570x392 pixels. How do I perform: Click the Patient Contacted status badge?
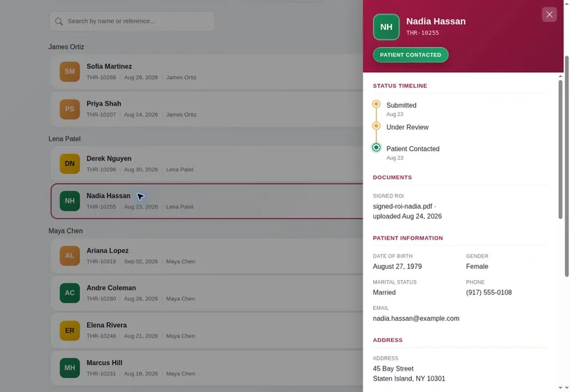[410, 55]
